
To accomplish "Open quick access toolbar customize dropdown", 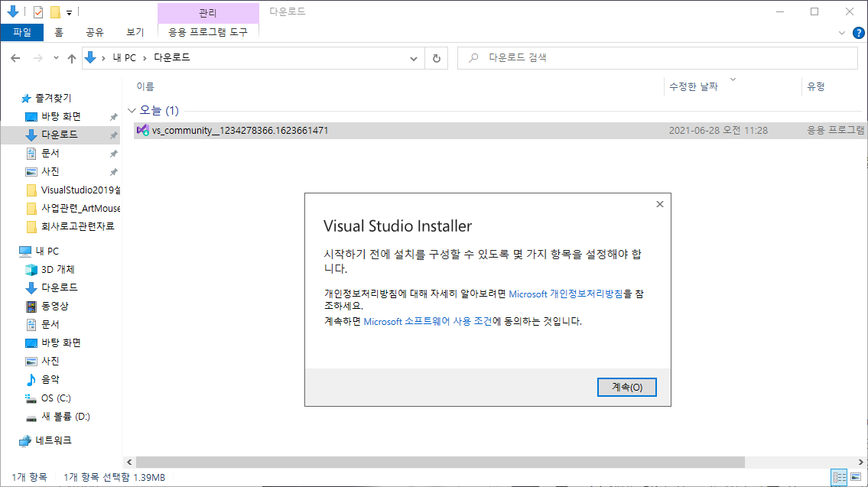I will [69, 12].
